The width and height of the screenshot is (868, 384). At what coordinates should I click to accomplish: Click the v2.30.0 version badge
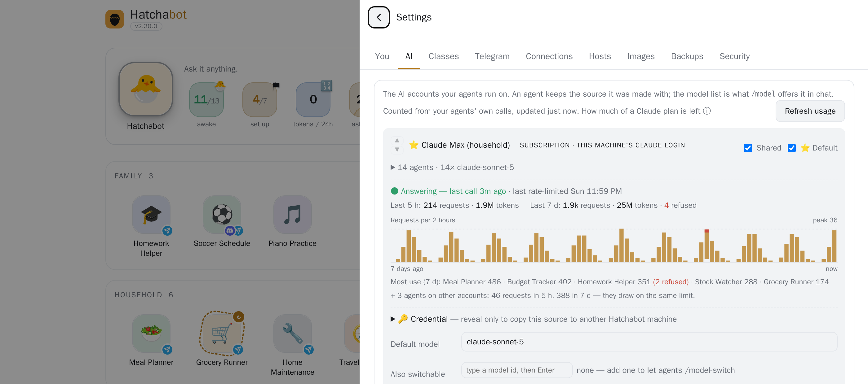pyautogui.click(x=146, y=26)
